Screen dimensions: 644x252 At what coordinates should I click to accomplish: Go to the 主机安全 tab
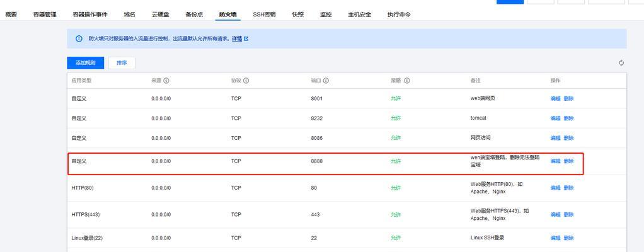click(x=359, y=14)
